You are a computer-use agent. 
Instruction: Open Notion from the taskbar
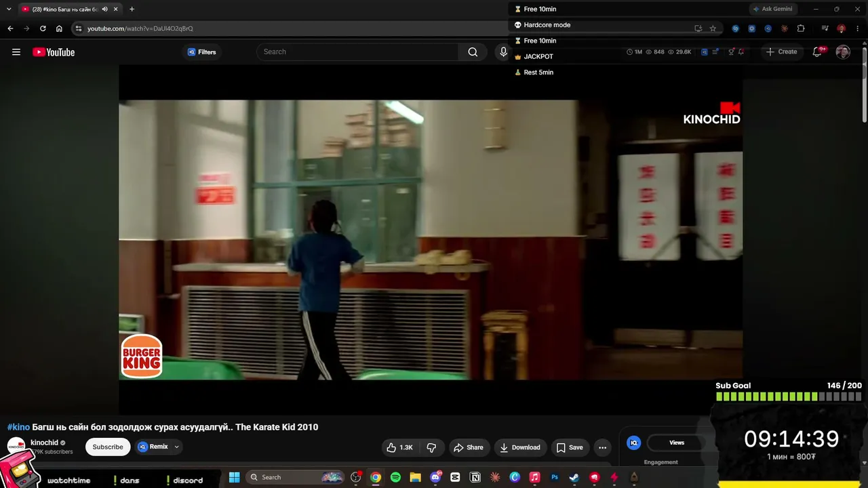click(475, 477)
